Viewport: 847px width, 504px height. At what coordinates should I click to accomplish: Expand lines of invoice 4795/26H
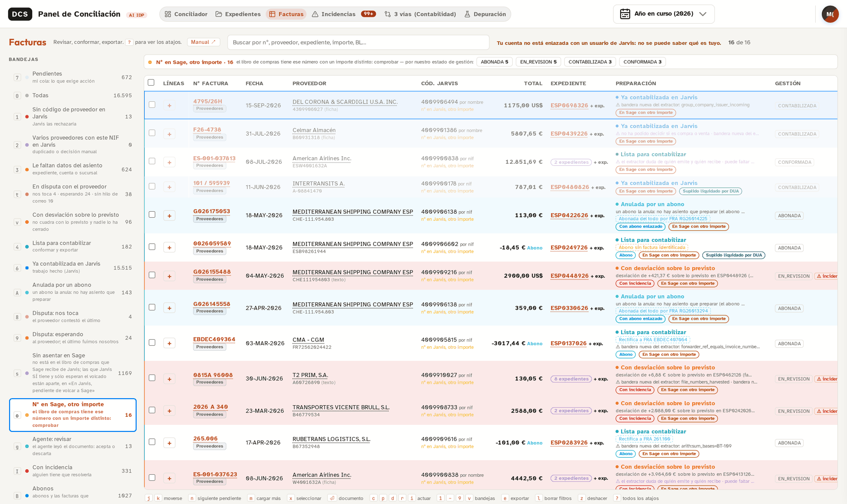pos(169,106)
